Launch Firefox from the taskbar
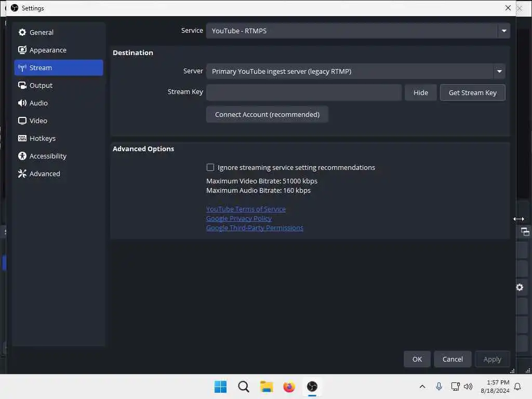 tap(289, 387)
